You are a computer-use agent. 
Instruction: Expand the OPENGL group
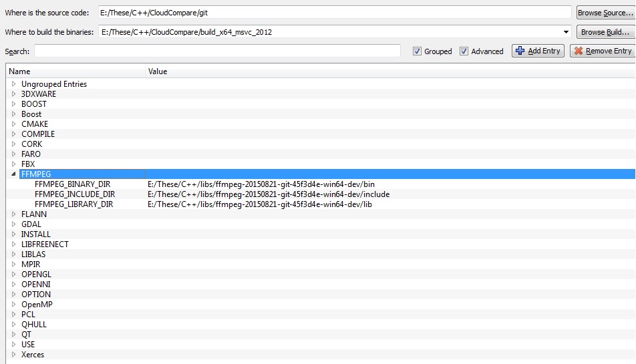(x=13, y=275)
